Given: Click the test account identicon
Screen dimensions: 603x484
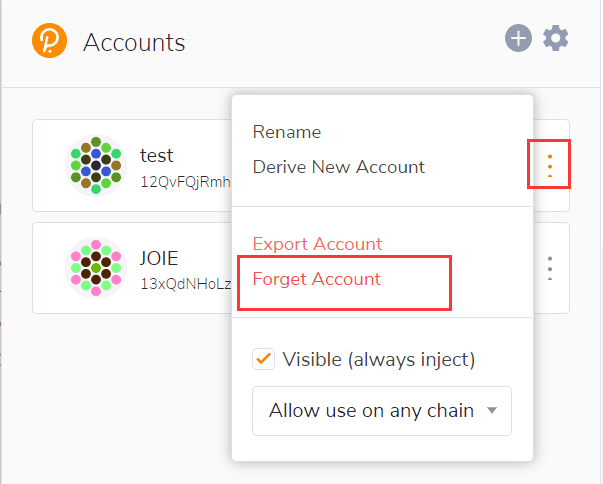Looking at the screenshot, I should pyautogui.click(x=96, y=165).
